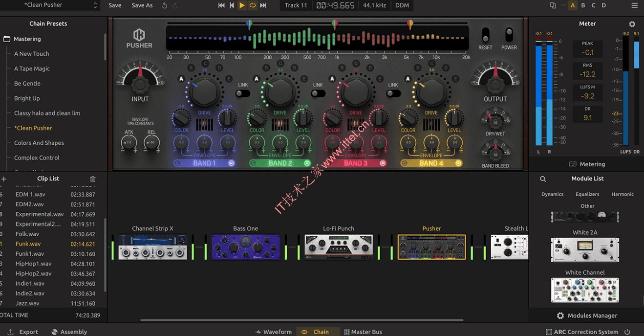Show Equalizers modules category
The width and height of the screenshot is (644, 336).
(587, 194)
